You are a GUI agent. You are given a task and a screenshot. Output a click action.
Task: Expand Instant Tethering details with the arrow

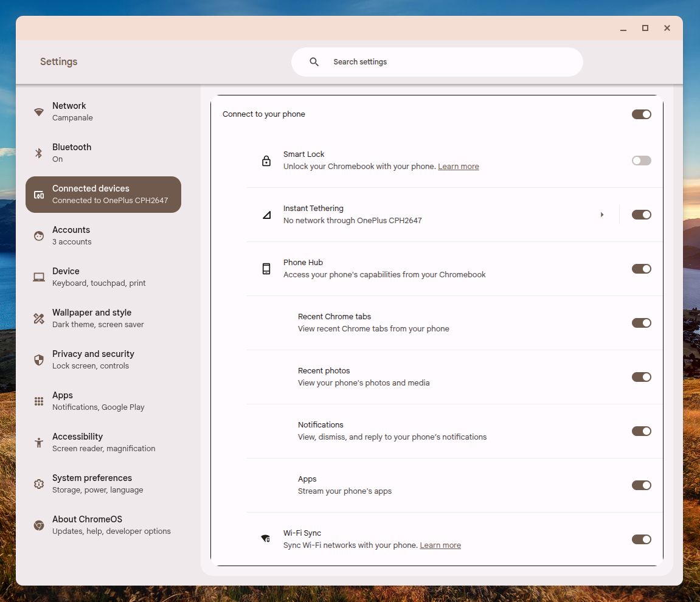point(602,214)
